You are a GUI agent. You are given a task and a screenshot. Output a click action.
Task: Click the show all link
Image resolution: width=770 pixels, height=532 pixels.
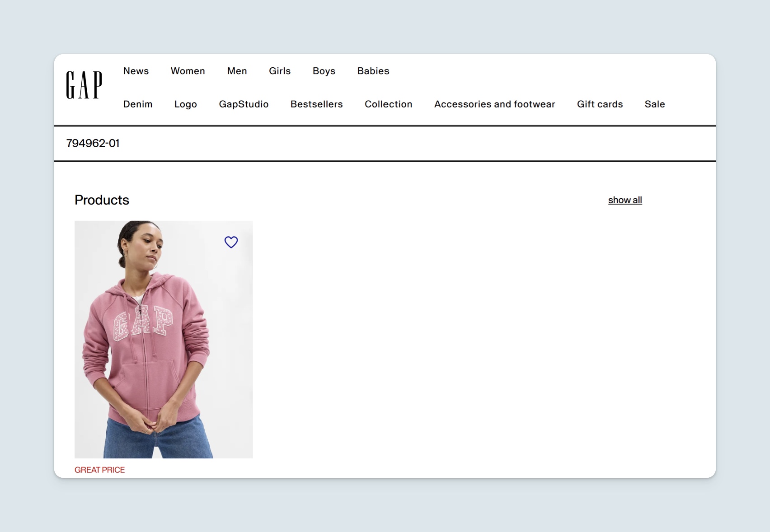[x=625, y=200]
